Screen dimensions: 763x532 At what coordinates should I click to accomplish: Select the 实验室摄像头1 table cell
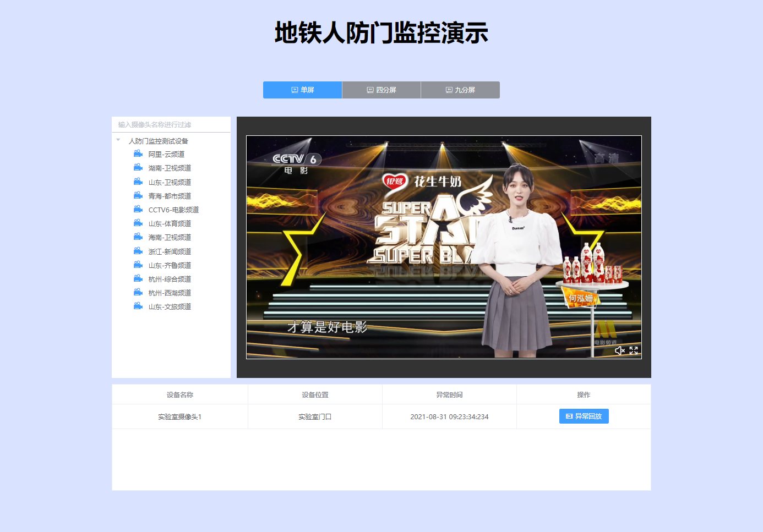pos(180,417)
